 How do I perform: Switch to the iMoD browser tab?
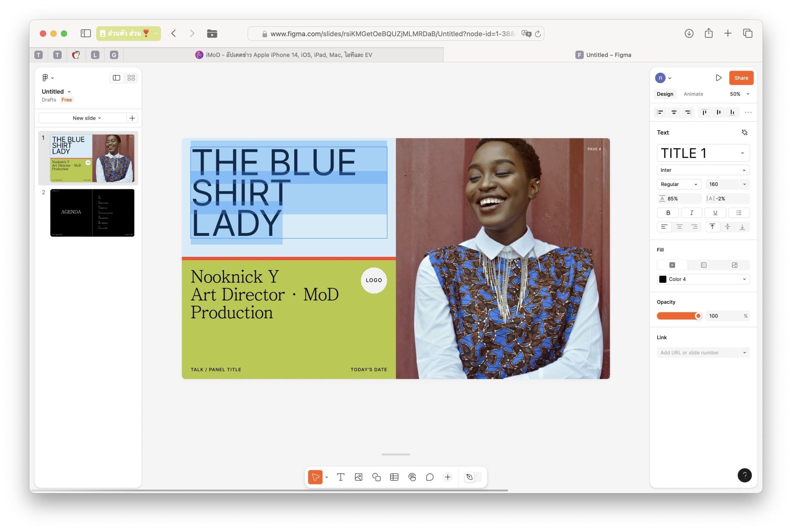click(x=284, y=55)
